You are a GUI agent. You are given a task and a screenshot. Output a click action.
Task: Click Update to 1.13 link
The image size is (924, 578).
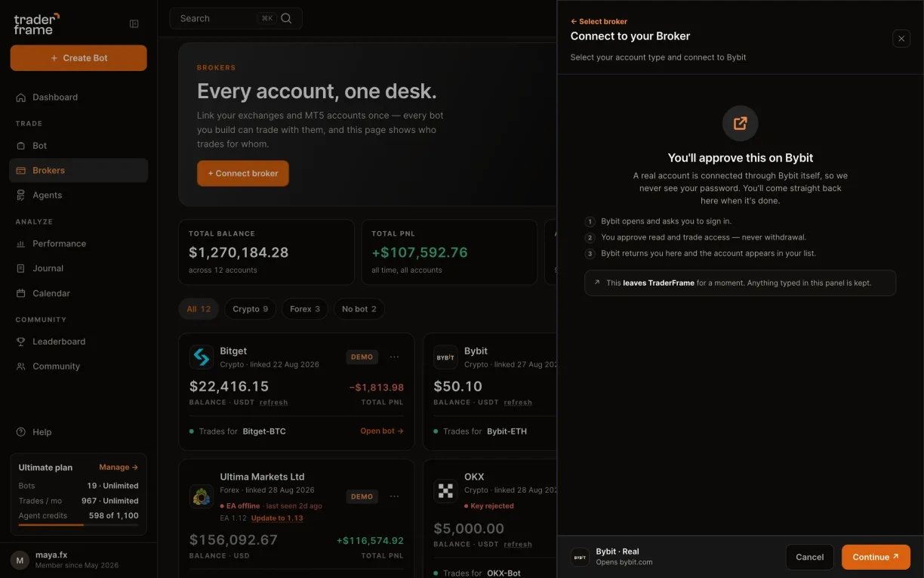coord(277,518)
